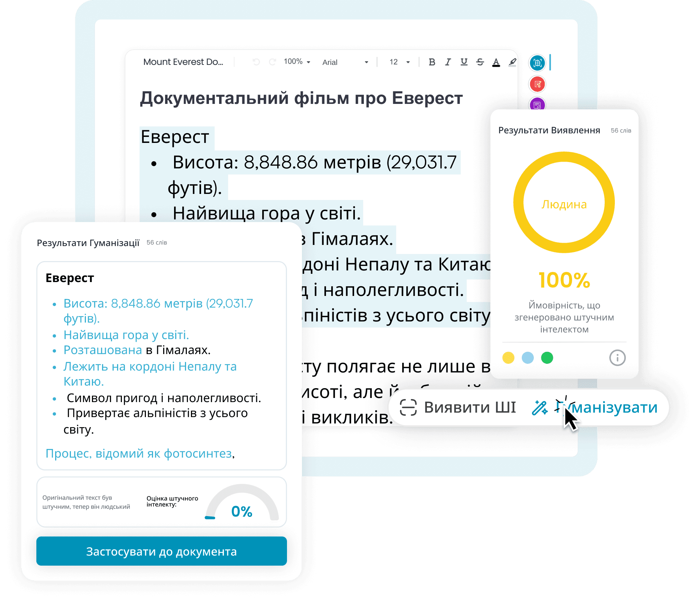Click 56 слів count in detection panel
Screen dimensions: 700x602
click(621, 131)
